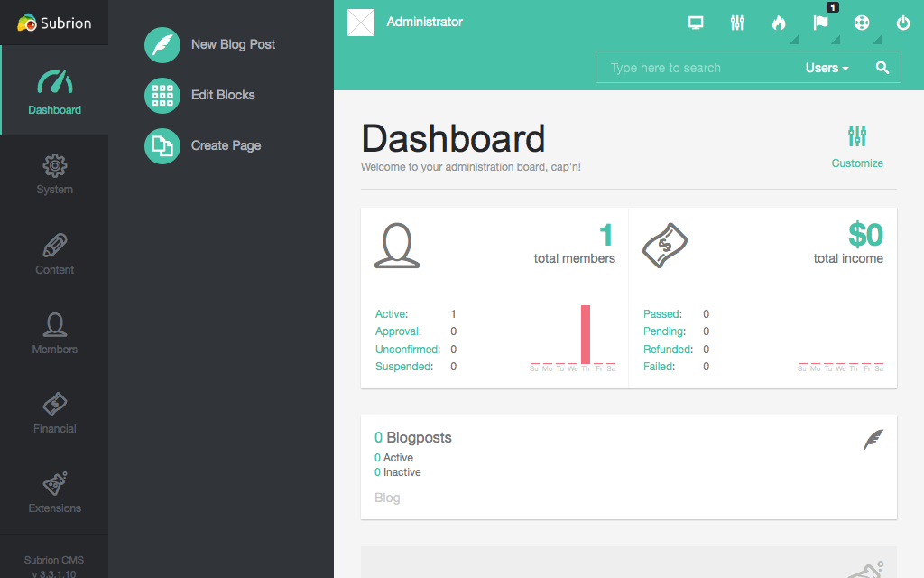Screen dimensions: 924x578
Task: Choose Create Page quick action
Action: pyautogui.click(x=226, y=145)
